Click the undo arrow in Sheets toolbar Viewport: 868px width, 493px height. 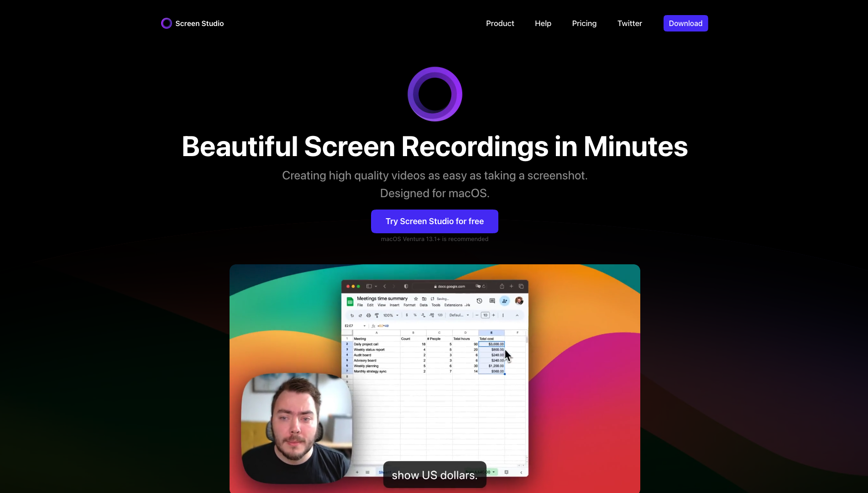pyautogui.click(x=352, y=315)
